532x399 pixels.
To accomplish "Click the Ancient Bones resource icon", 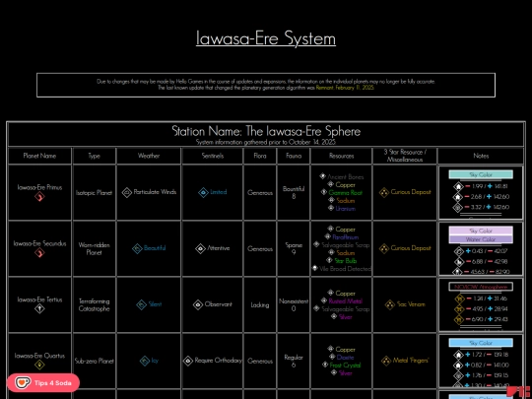I will click(323, 176).
